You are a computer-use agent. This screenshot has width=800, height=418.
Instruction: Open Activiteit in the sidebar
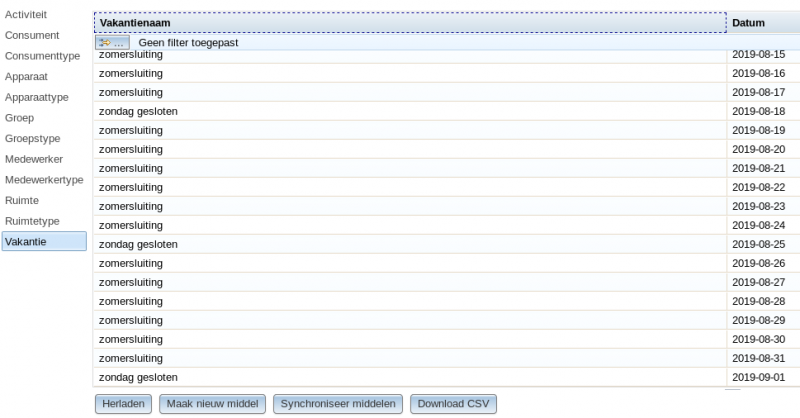[26, 15]
